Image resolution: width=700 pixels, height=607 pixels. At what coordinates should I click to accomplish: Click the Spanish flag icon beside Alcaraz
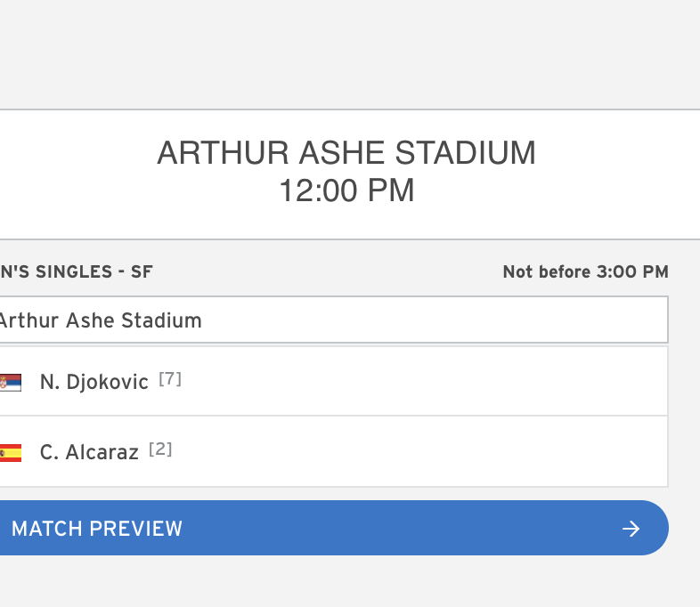pos(10,453)
